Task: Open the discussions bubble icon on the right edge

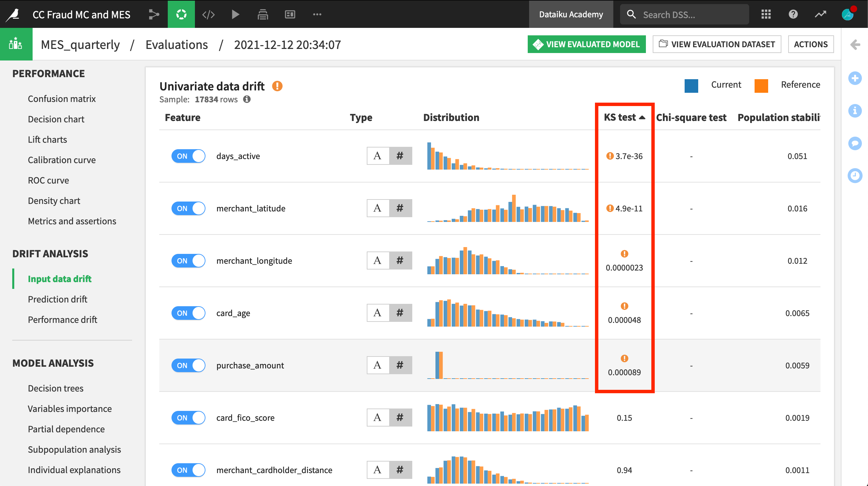Action: click(x=855, y=143)
